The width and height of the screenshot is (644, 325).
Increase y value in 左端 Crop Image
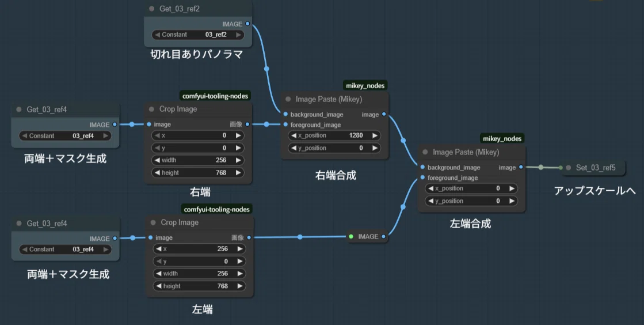(240, 261)
